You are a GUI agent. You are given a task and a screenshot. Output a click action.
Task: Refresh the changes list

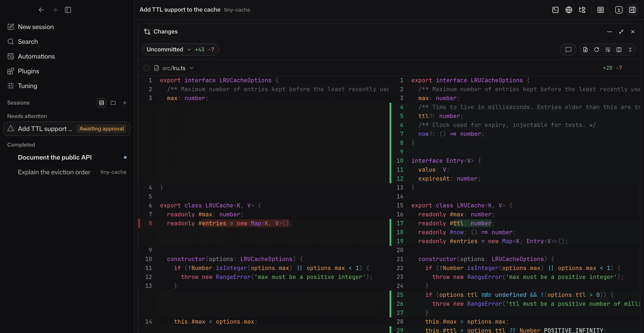pos(597,49)
